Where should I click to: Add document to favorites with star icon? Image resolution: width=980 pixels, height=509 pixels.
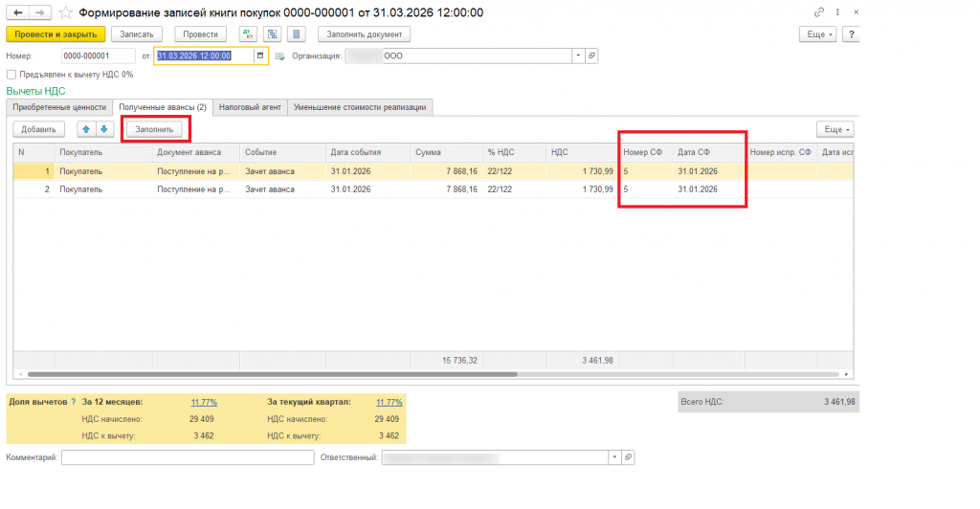[66, 12]
